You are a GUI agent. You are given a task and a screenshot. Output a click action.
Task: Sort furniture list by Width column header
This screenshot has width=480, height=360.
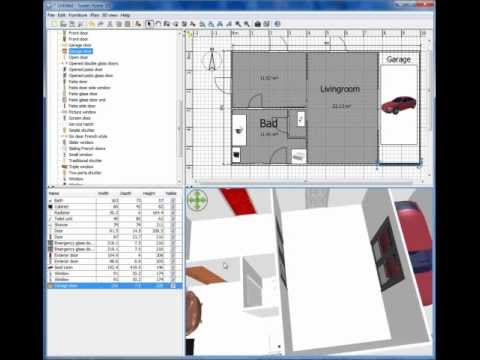click(103, 193)
